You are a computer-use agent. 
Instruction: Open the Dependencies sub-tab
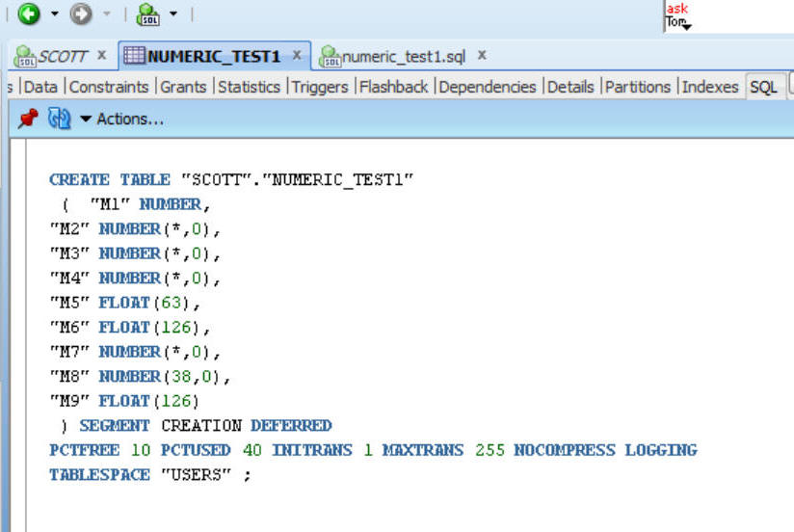pyautogui.click(x=488, y=87)
